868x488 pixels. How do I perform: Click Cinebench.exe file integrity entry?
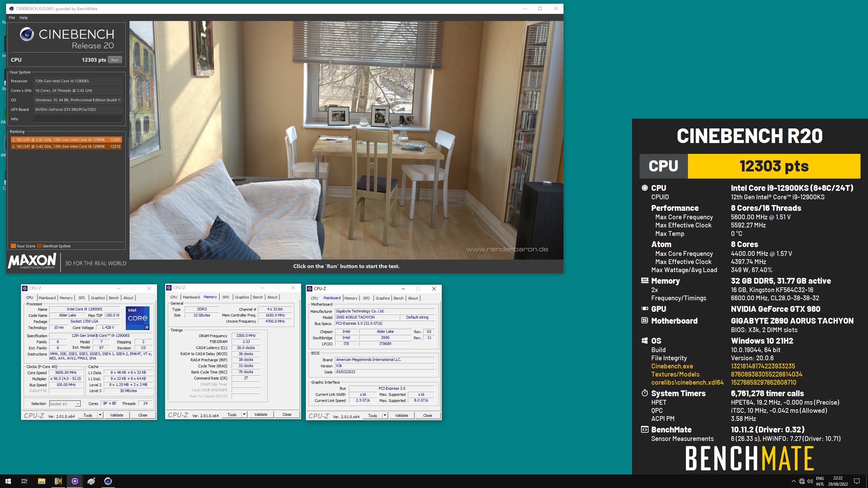[x=672, y=366]
